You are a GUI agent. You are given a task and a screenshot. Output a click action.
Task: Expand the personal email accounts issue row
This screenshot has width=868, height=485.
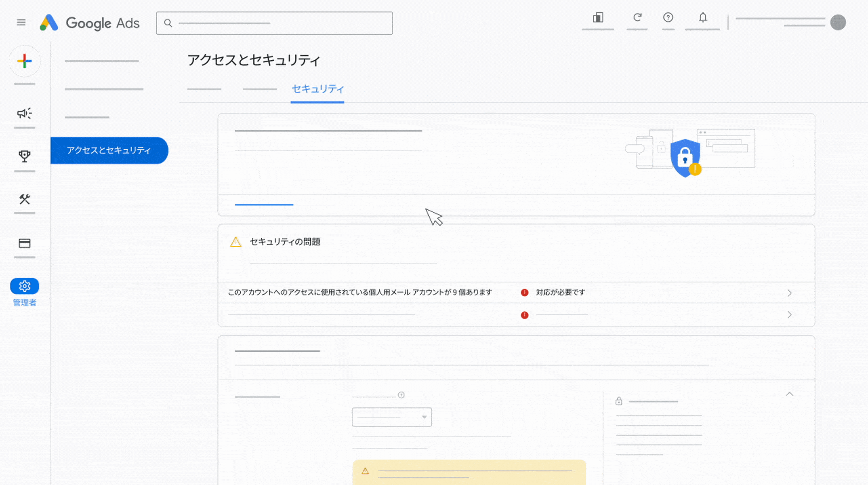(789, 293)
